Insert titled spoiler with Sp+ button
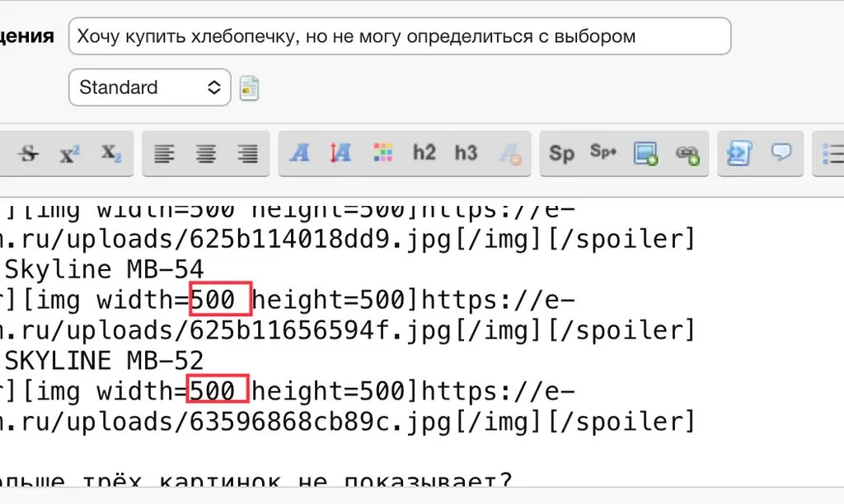Image resolution: width=844 pixels, height=504 pixels. pyautogui.click(x=603, y=153)
